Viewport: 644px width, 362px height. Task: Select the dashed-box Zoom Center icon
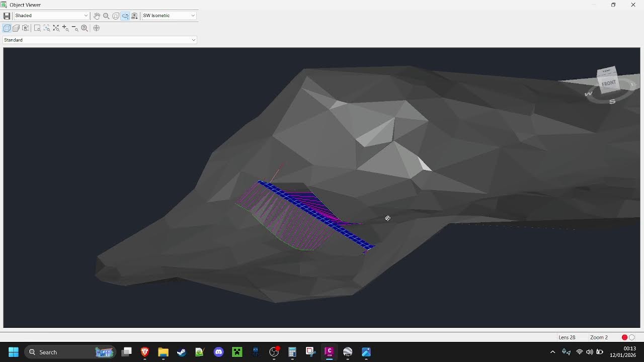[47, 28]
